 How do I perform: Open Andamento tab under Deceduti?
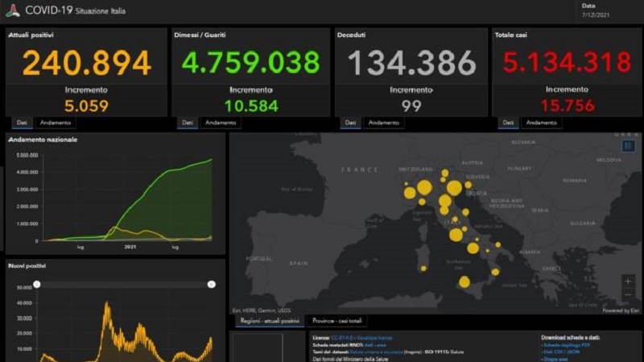[x=383, y=123]
